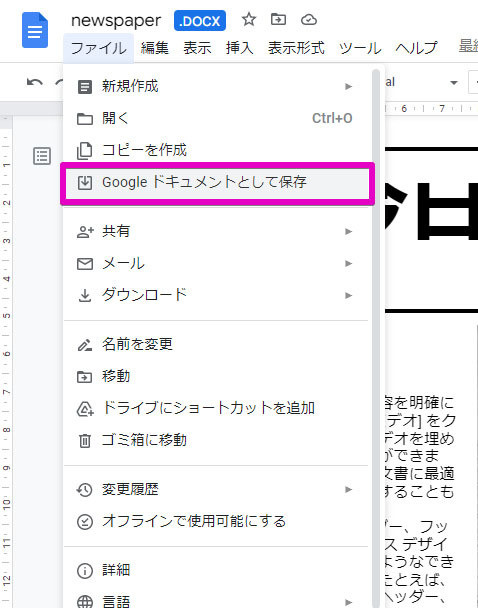The width and height of the screenshot is (478, 608).
Task: Open the 編集 menu
Action: point(155,48)
